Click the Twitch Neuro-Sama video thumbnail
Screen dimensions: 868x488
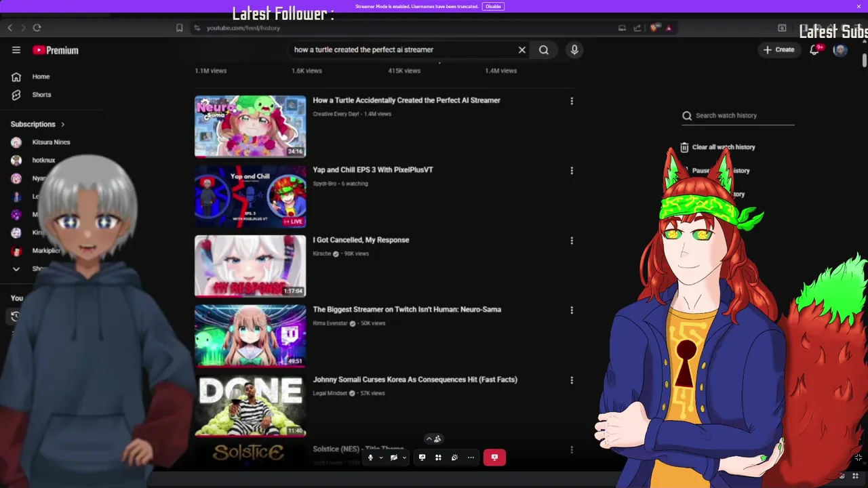pyautogui.click(x=250, y=336)
